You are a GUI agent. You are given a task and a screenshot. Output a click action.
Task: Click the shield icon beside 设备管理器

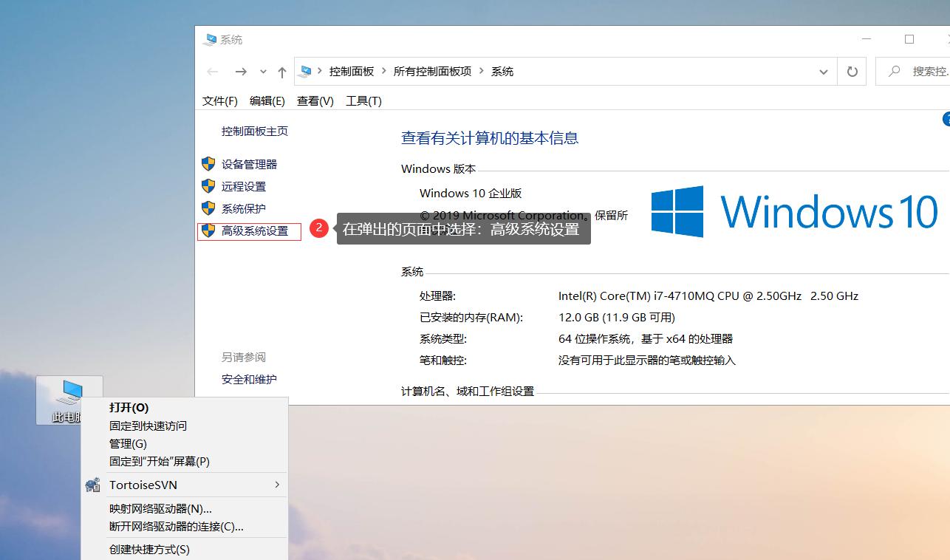(x=208, y=163)
